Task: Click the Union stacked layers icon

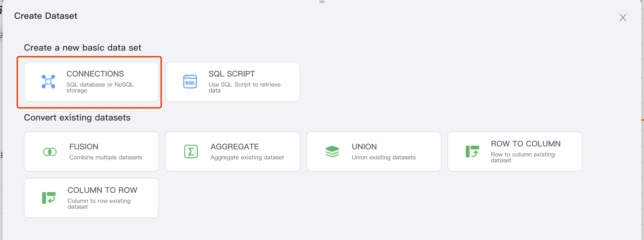Action: coord(332,152)
